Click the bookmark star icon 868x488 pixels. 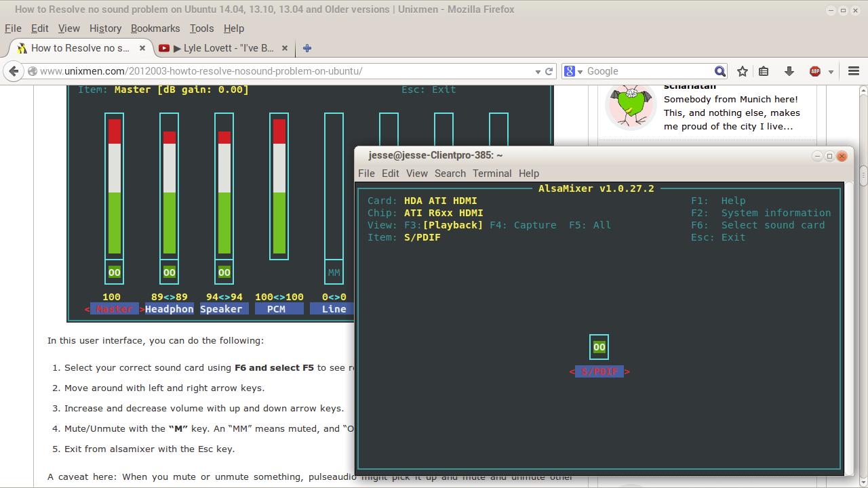tap(743, 71)
